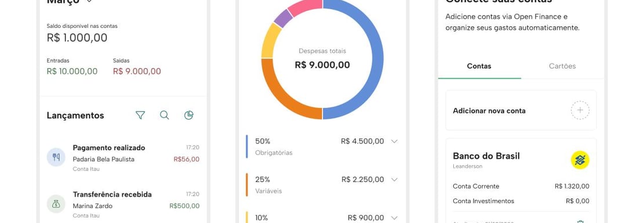The height and width of the screenshot is (223, 644).
Task: Click the money bag icon for Transferência recebida
Action: [x=56, y=204]
